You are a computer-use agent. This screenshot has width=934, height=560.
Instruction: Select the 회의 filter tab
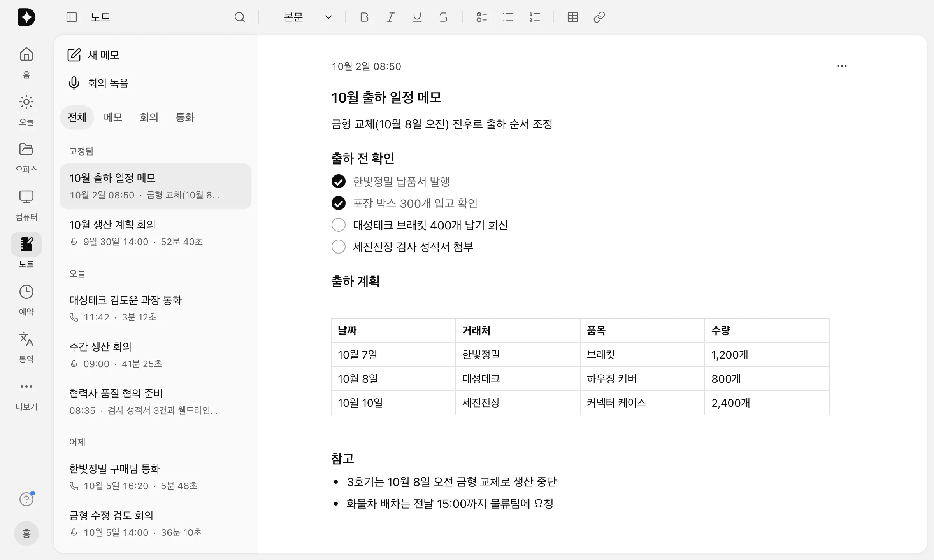tap(149, 117)
